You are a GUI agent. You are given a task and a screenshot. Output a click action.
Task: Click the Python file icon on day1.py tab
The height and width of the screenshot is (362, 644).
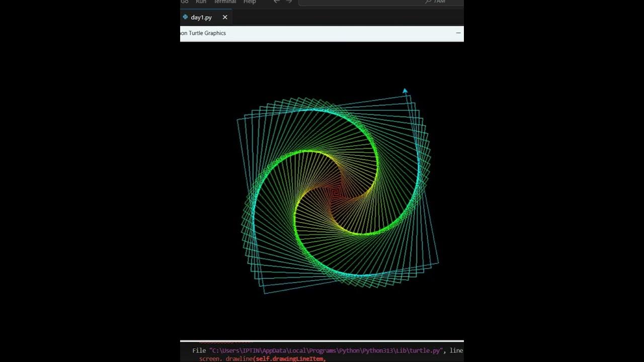185,17
